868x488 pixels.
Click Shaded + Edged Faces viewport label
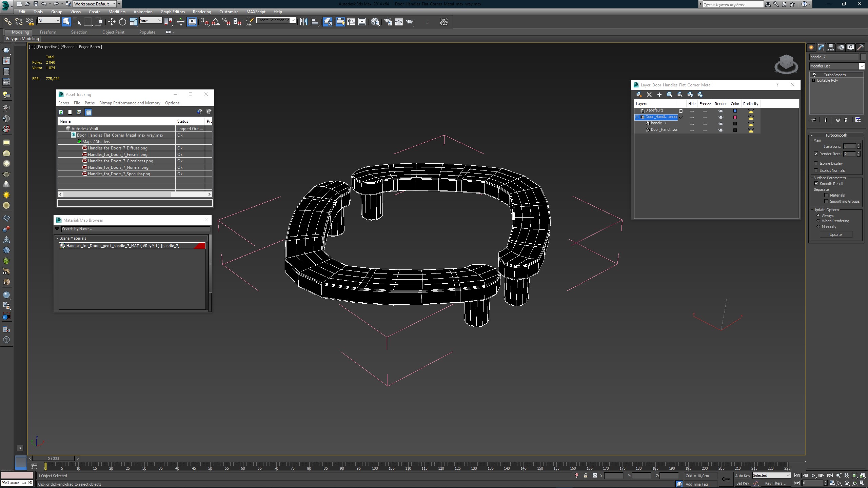[x=81, y=47]
